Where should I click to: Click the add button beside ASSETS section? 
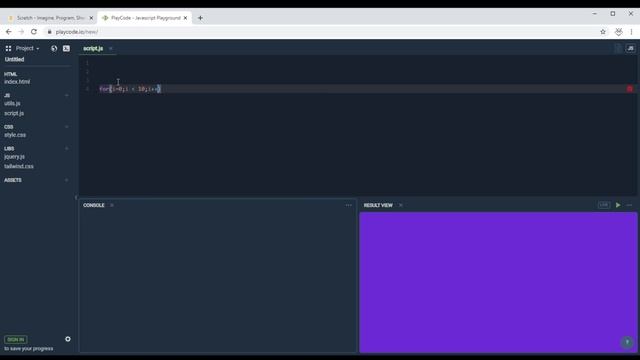(67, 180)
